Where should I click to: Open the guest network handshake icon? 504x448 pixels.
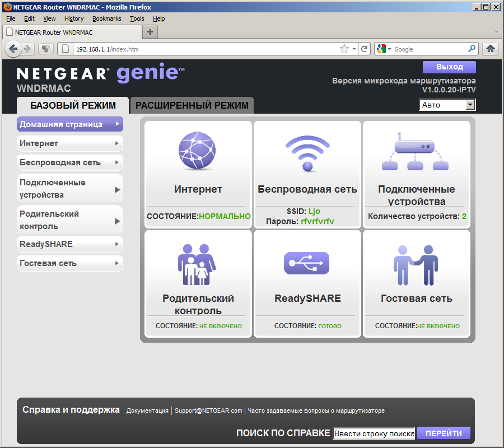(416, 265)
